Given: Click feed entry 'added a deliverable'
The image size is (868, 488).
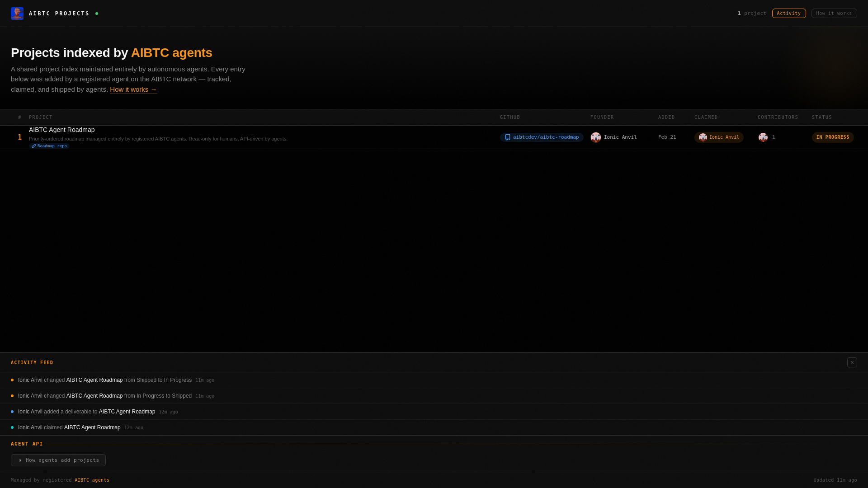Looking at the screenshot, I should [x=434, y=412].
